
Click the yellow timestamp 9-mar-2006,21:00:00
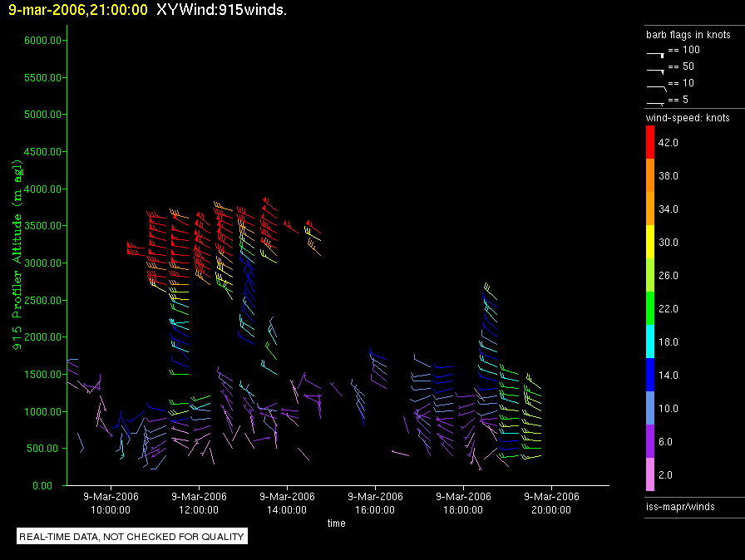78,11
